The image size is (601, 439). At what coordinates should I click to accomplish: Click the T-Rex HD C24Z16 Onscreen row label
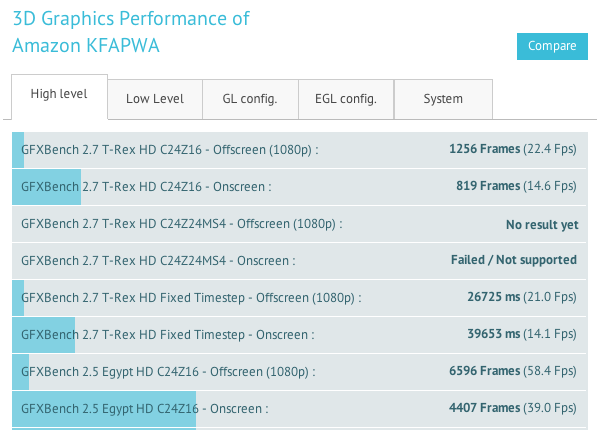click(146, 186)
